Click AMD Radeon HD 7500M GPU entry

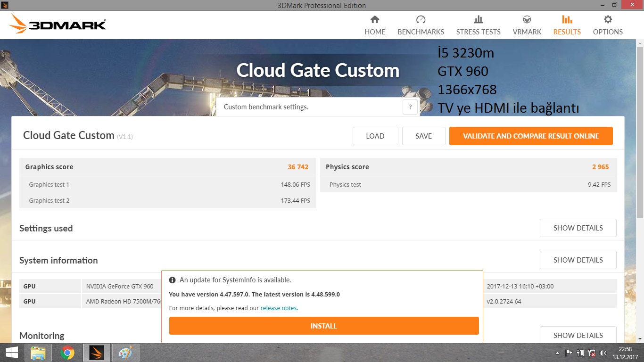[x=124, y=301]
